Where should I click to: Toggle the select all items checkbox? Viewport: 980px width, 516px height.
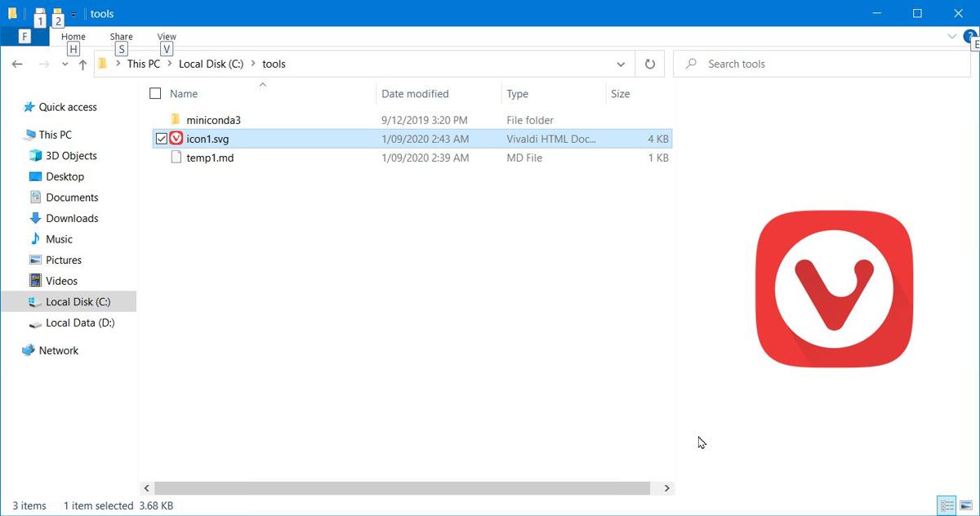tap(155, 94)
